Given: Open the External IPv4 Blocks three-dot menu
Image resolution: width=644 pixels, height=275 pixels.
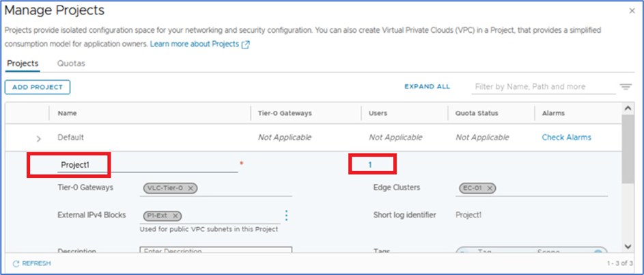Looking at the screenshot, I should tap(286, 215).
